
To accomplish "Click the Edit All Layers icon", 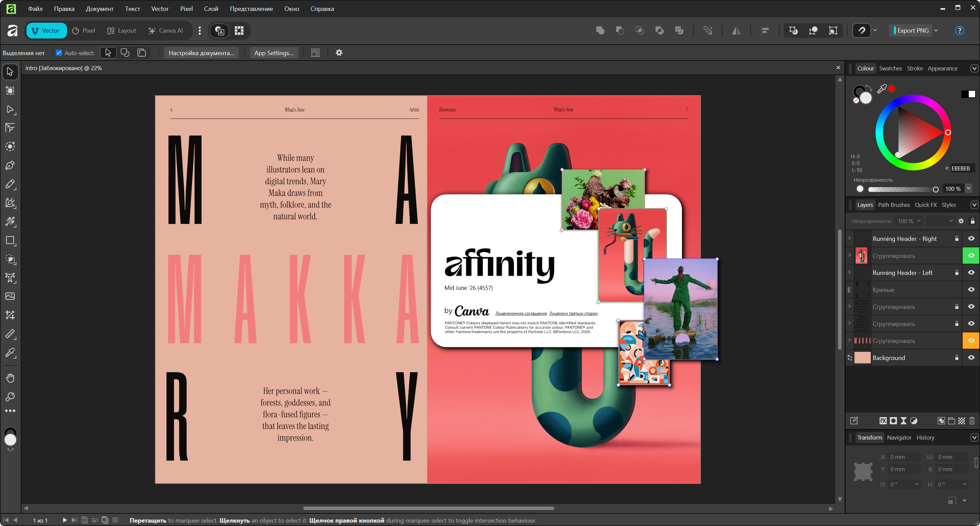I will (x=854, y=421).
